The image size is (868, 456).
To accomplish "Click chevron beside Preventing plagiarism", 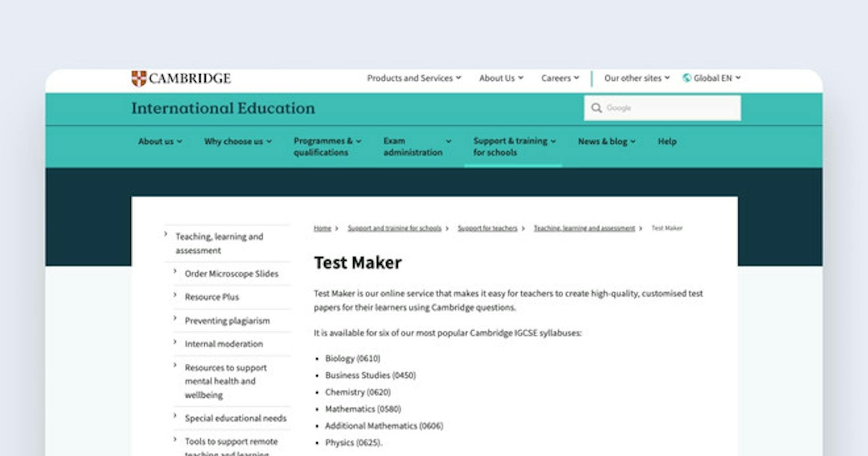I will [x=175, y=318].
